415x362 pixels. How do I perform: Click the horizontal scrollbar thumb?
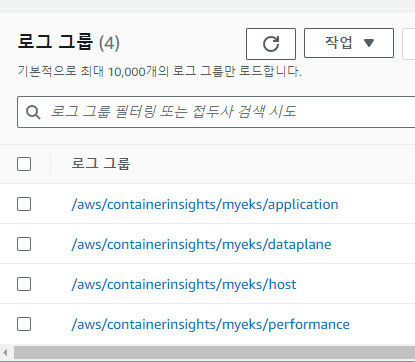[214, 352]
